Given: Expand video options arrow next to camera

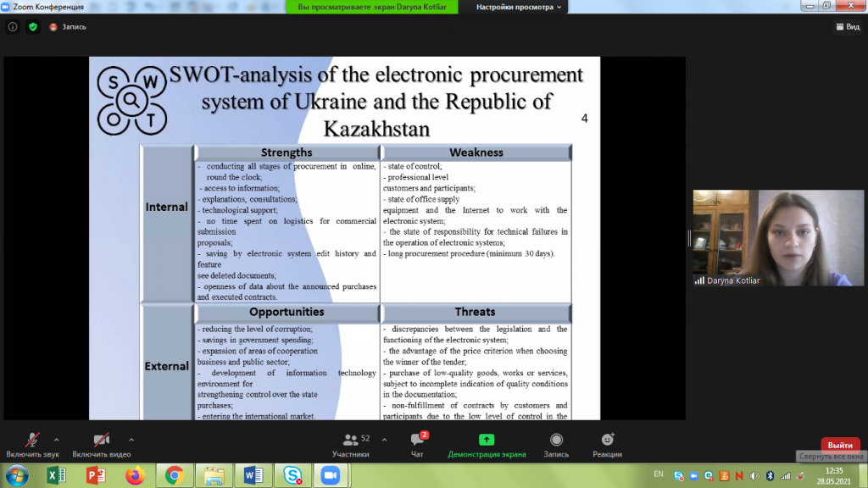Looking at the screenshot, I should [x=131, y=440].
